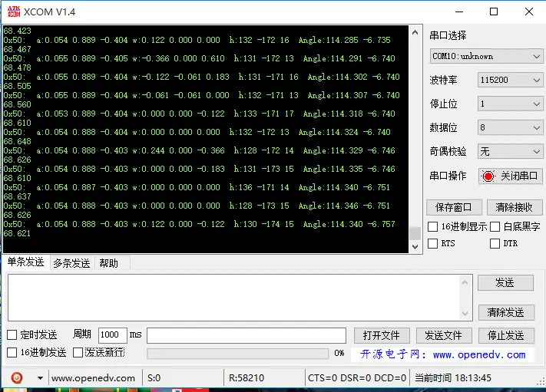This screenshot has height=392, width=546.
Task: Open the data bits dropdown showing 8
Action: pos(510,127)
